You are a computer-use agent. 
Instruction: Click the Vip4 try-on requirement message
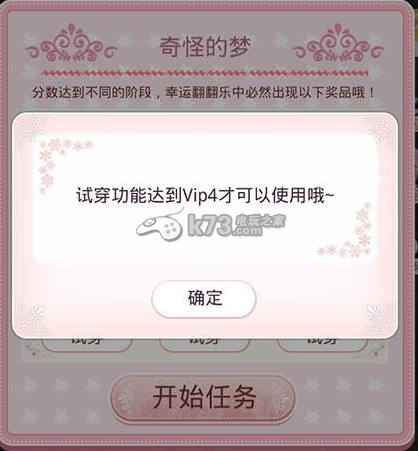(205, 195)
